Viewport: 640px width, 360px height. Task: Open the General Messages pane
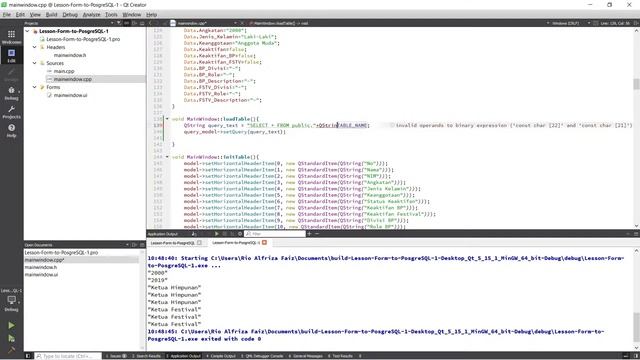[x=306, y=356]
